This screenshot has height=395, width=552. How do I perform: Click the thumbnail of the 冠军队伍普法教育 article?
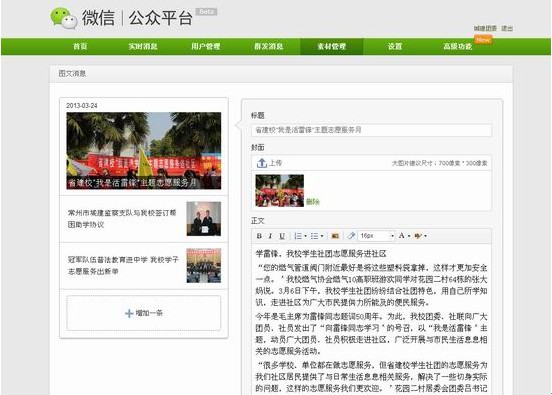tap(203, 266)
